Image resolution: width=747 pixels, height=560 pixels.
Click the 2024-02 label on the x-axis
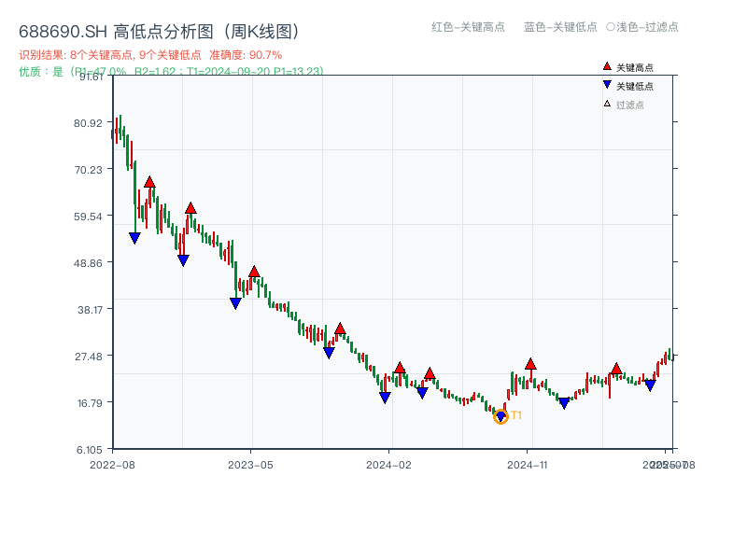[x=388, y=463]
